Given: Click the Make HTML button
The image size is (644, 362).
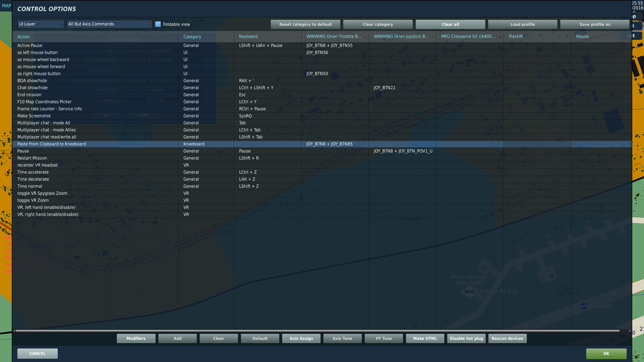Looking at the screenshot, I should 425,339.
